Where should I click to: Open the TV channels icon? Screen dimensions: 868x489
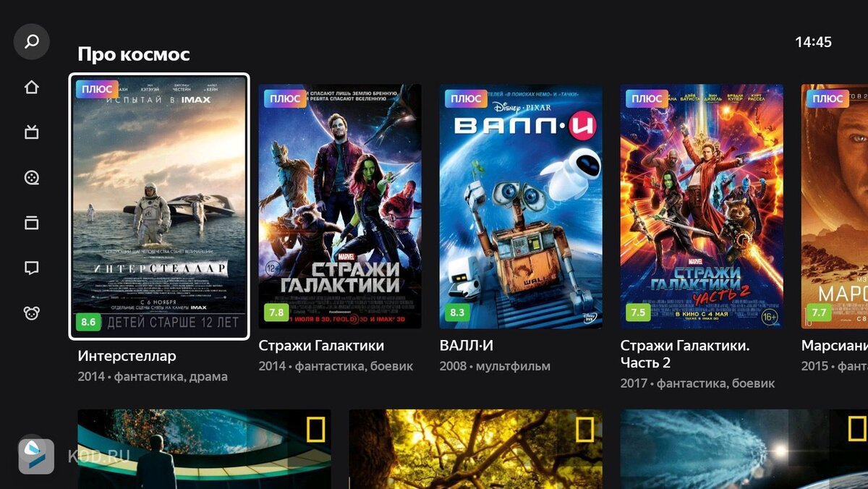(x=32, y=132)
